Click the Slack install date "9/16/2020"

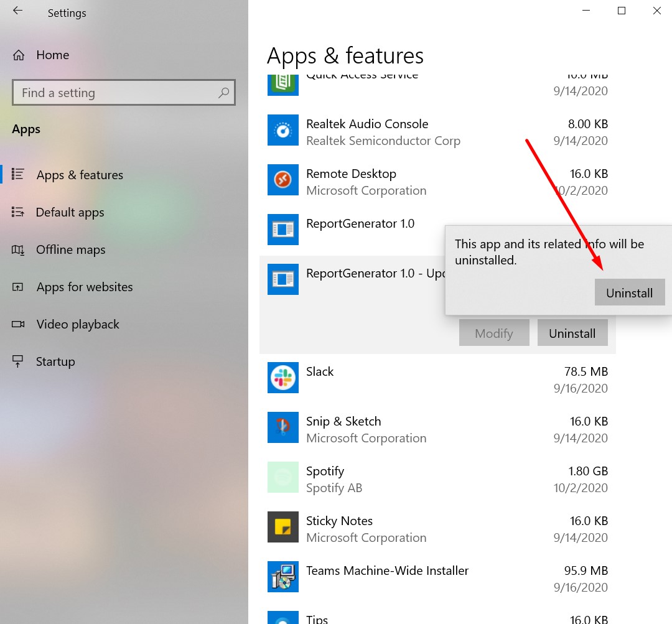(x=581, y=388)
